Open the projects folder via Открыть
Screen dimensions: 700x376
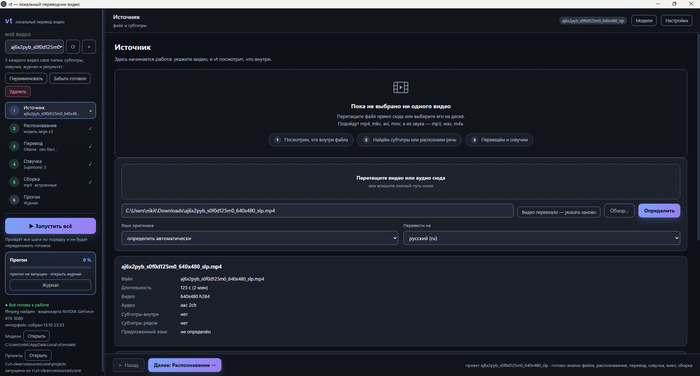click(x=38, y=355)
